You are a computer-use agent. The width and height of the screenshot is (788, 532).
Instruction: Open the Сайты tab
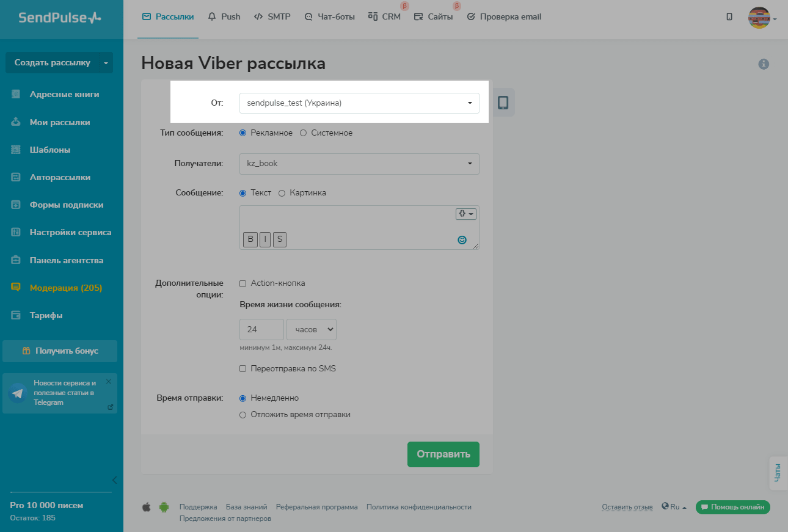tap(433, 17)
